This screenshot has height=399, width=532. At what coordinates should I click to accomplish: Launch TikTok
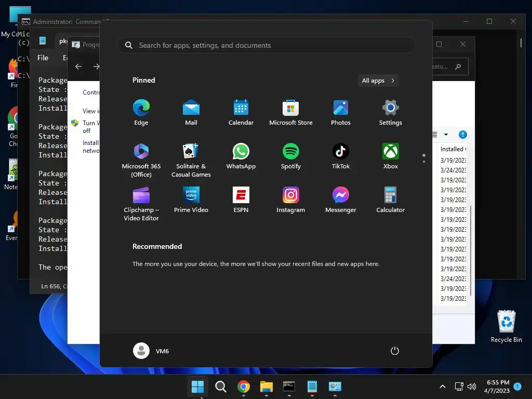[341, 156]
